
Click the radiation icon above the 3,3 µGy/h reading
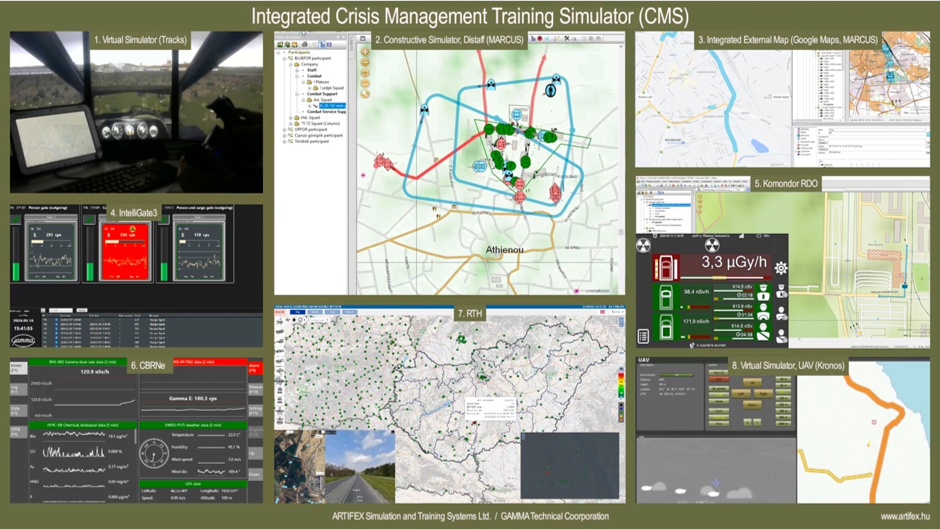(712, 245)
